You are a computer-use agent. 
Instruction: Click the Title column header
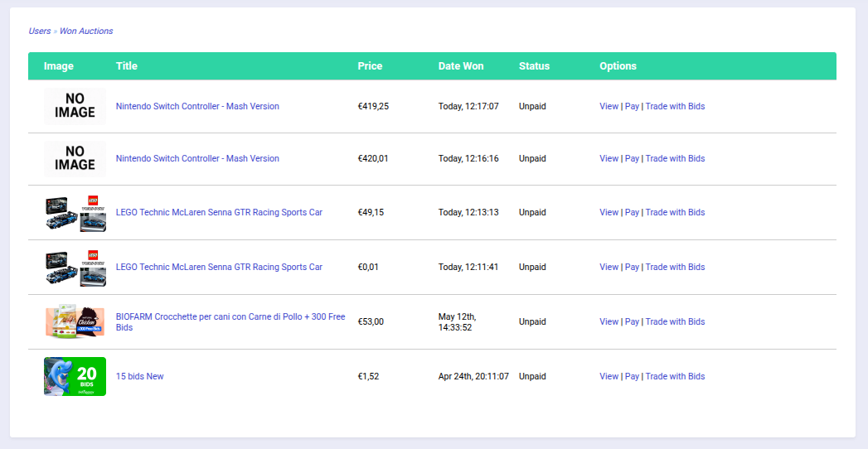126,65
